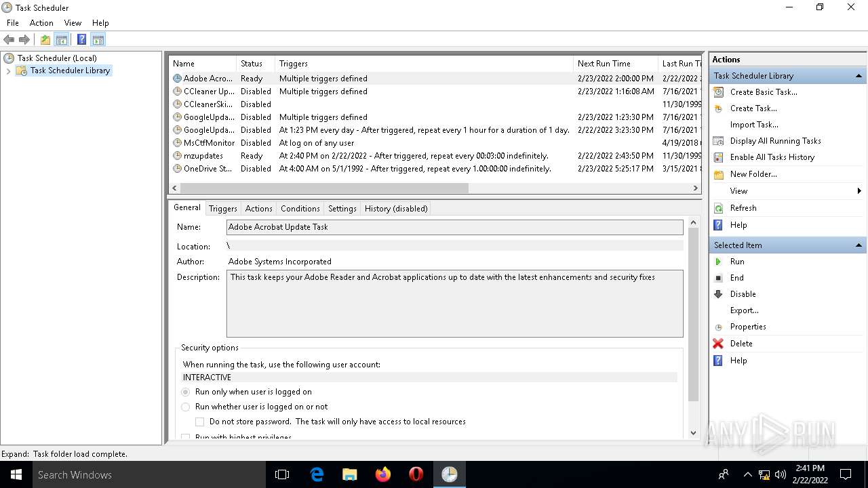Click the right arrow of task list scrollbar

(696, 188)
